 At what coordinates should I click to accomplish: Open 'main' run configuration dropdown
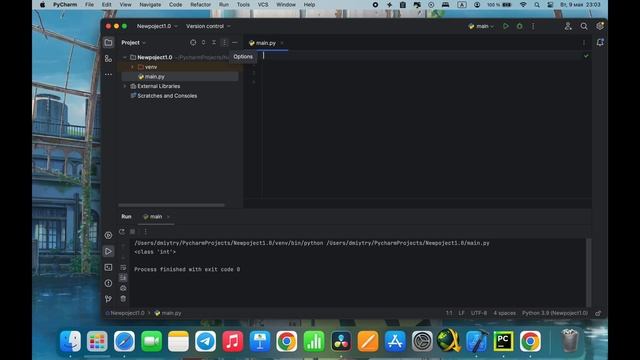pyautogui.click(x=481, y=26)
